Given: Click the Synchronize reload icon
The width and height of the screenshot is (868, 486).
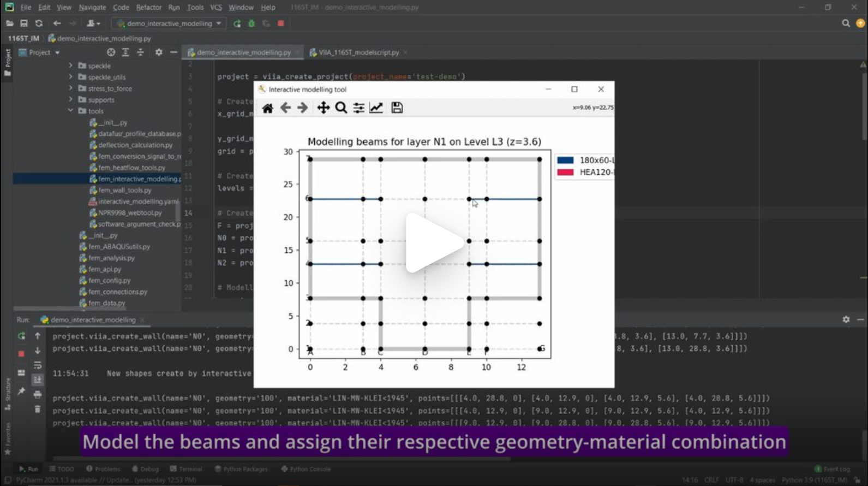Looking at the screenshot, I should pos(39,23).
